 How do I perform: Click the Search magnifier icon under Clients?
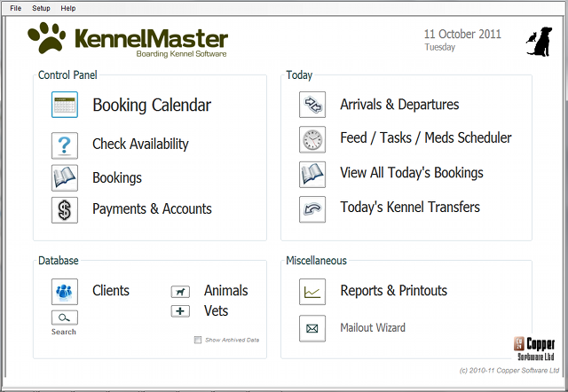point(65,318)
